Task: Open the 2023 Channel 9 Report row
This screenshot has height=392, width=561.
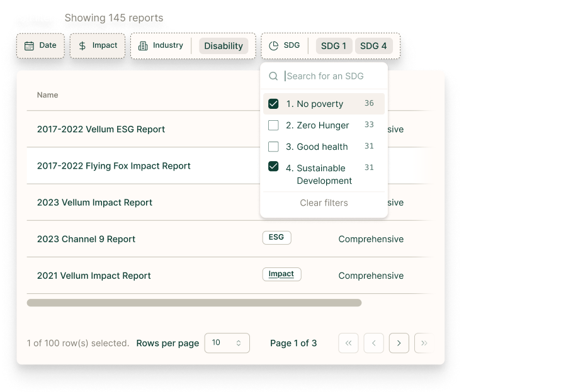Action: [x=86, y=239]
